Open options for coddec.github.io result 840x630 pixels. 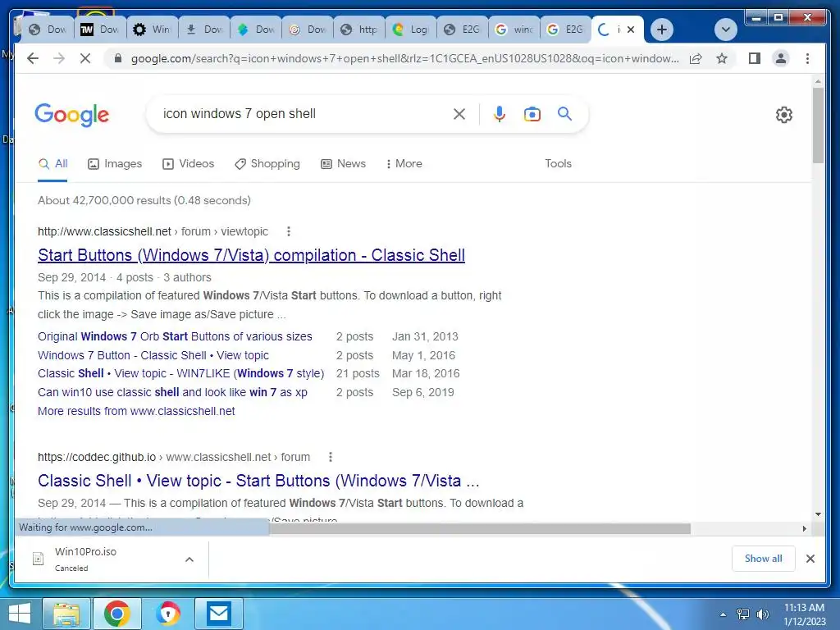pos(331,457)
